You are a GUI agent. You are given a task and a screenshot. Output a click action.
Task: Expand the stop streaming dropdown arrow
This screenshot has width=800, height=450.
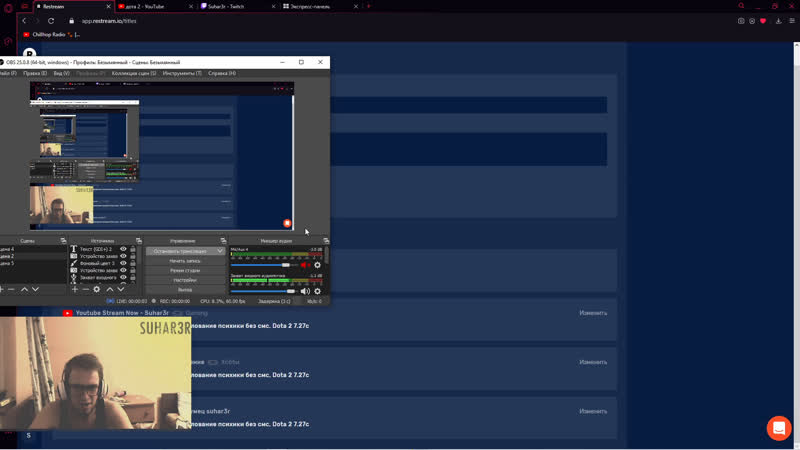click(x=220, y=251)
